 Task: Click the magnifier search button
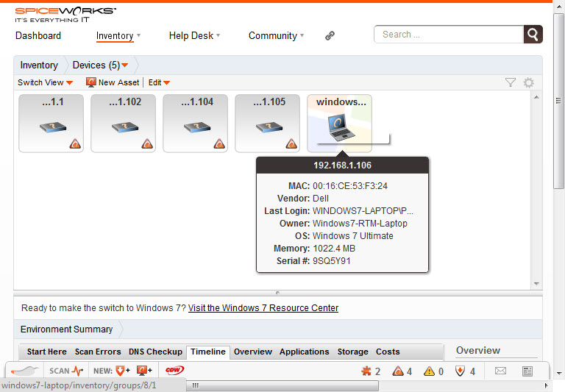tap(533, 35)
